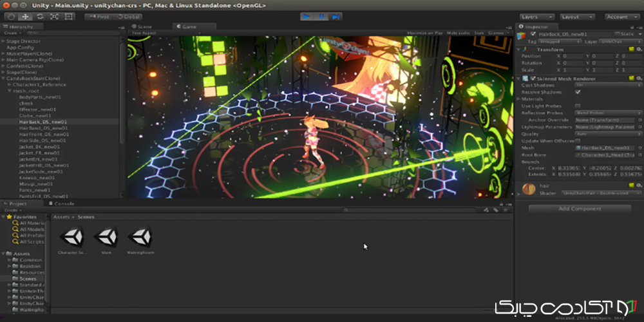Click the search by label tag icon
The image size is (644, 322).
coord(496,210)
